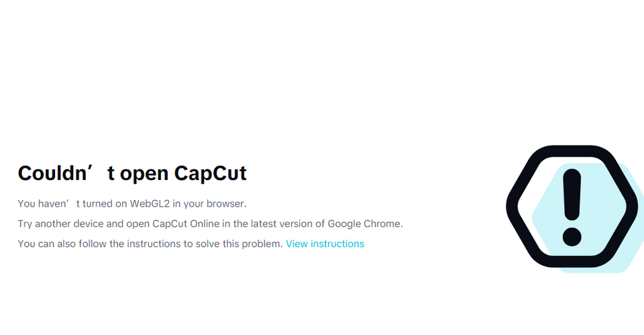This screenshot has height=335, width=644.
Task: Click the word "View" in the blue link
Action: point(297,244)
